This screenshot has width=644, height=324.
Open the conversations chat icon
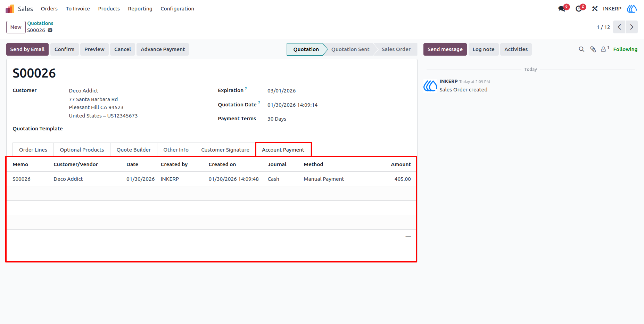562,9
